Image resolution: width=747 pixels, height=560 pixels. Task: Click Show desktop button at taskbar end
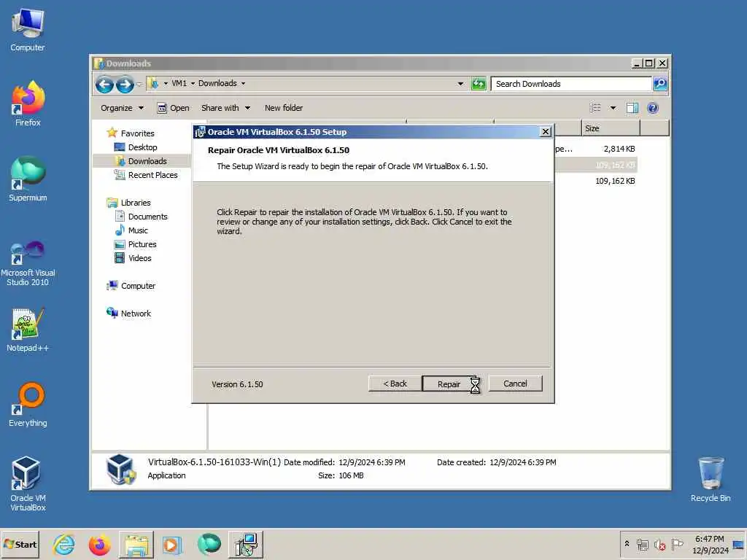click(x=740, y=544)
